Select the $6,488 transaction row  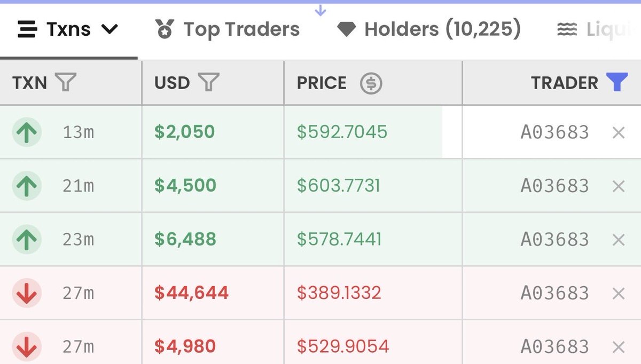click(x=320, y=239)
